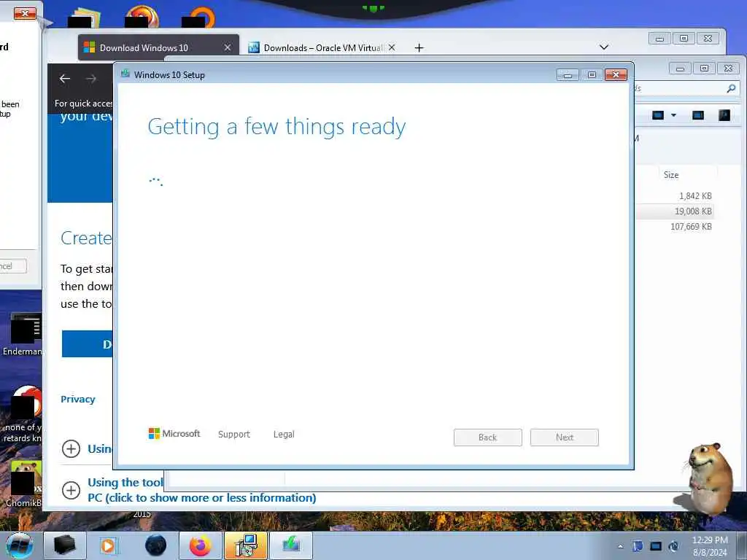This screenshot has height=560, width=747.
Task: Click the Explorer search box
Action: click(x=686, y=88)
